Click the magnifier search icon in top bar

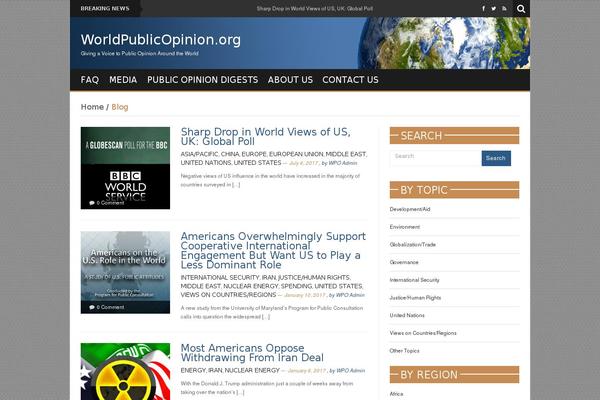pos(521,8)
